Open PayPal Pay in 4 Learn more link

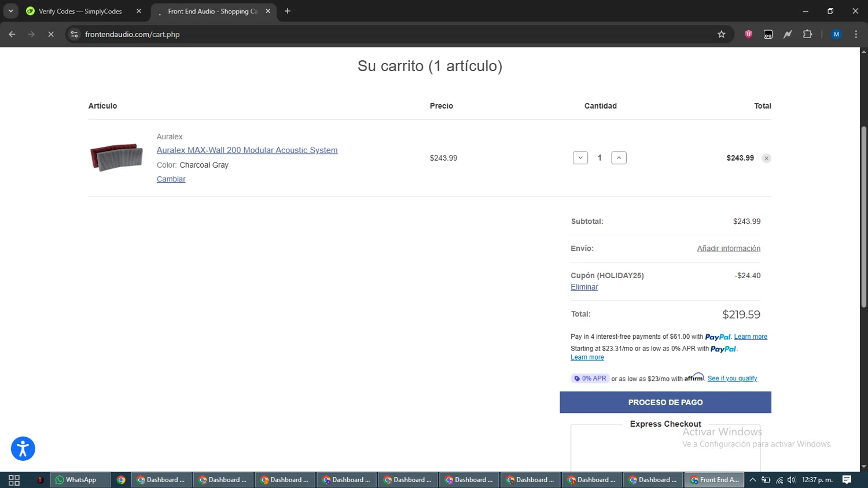tap(751, 337)
